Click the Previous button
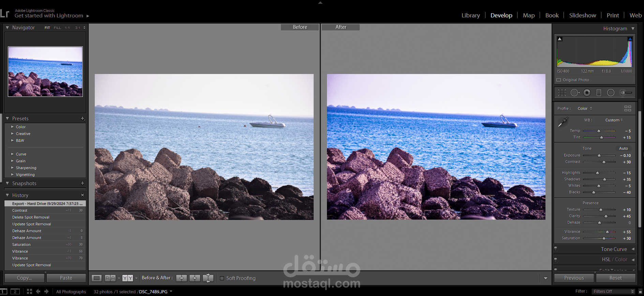This screenshot has width=644, height=296. [x=574, y=278]
